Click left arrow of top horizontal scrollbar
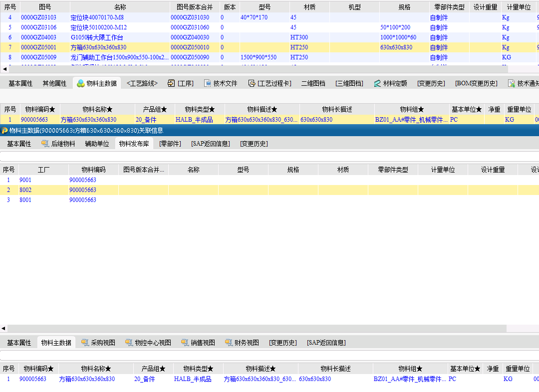 [x=4, y=69]
